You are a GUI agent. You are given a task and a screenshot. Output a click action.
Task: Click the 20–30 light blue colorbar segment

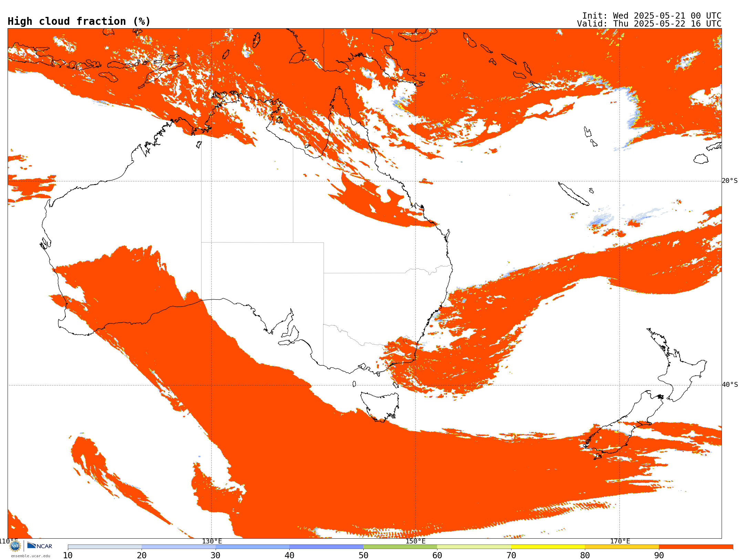178,547
